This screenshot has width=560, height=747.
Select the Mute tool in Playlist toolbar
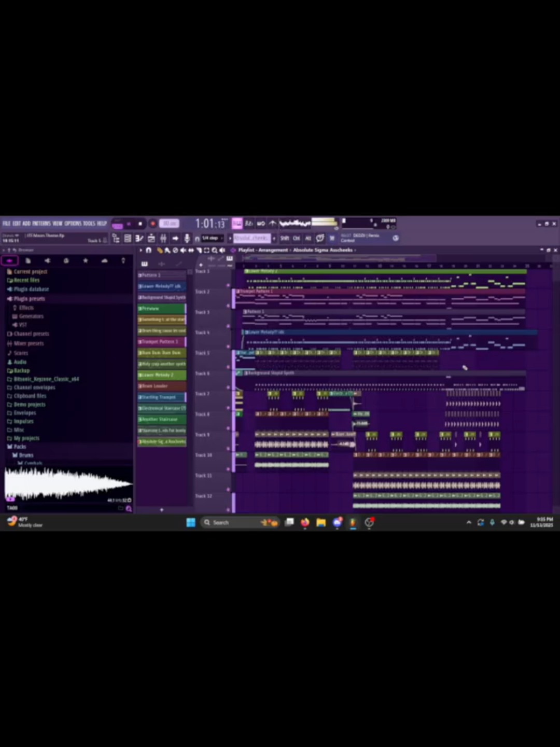183,250
